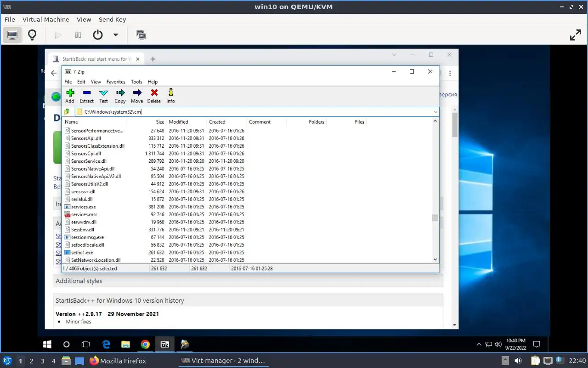This screenshot has width=588, height=368.
Task: Open the 7-Zip View menu
Action: 96,82
